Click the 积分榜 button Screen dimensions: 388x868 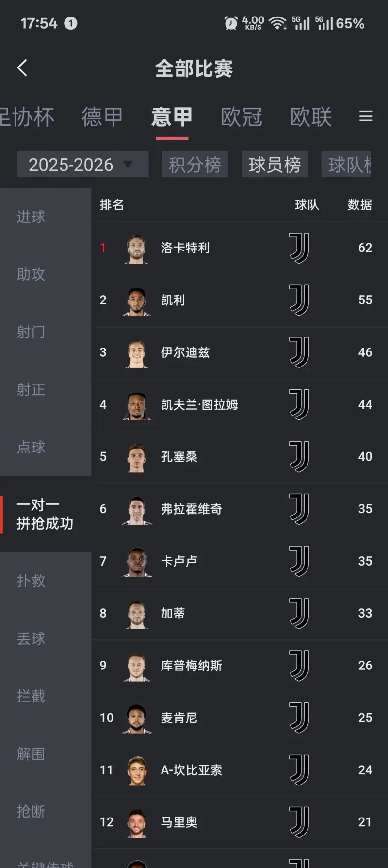[195, 164]
